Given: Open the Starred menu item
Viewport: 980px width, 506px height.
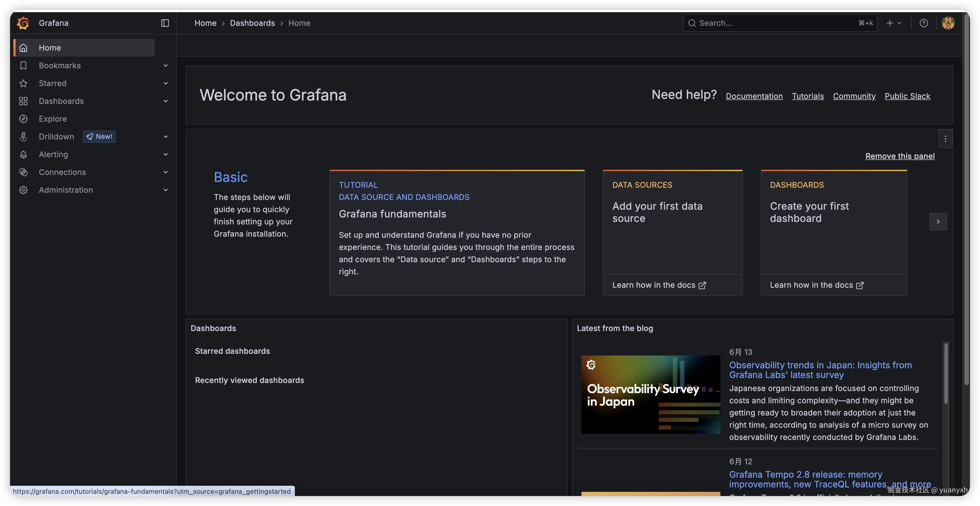Looking at the screenshot, I should [53, 83].
